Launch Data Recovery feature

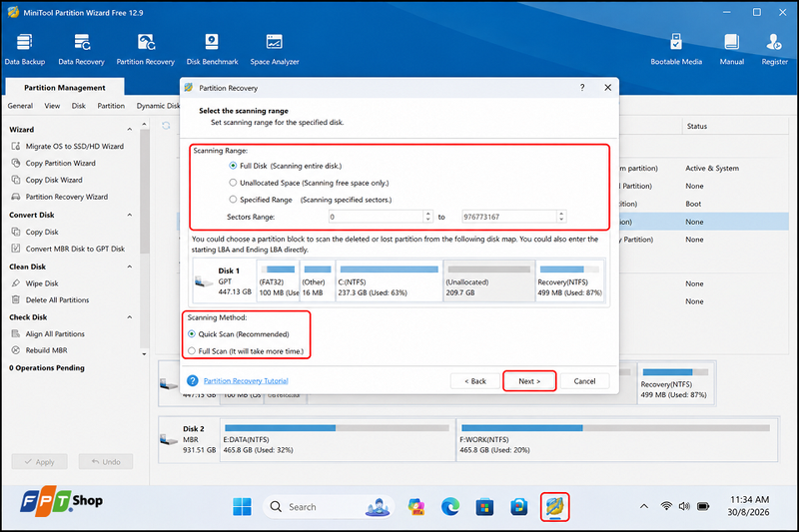click(81, 49)
